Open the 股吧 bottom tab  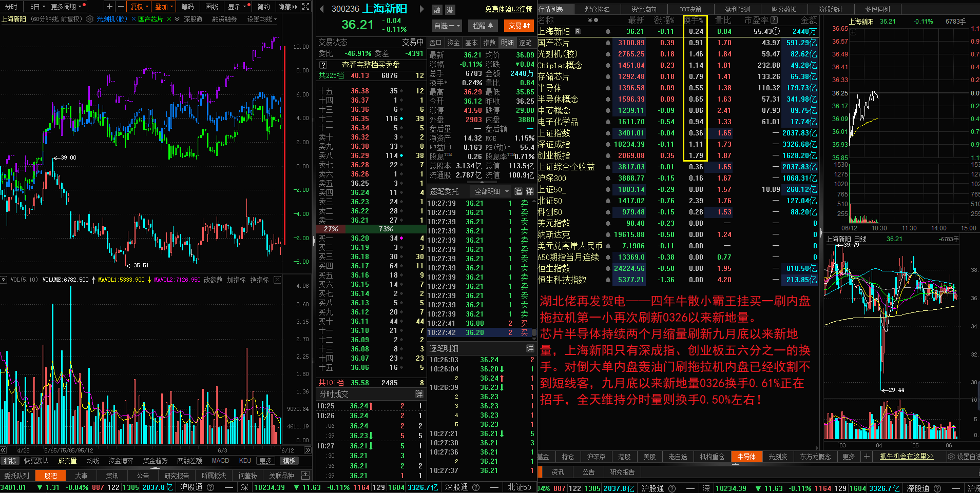[x=50, y=476]
